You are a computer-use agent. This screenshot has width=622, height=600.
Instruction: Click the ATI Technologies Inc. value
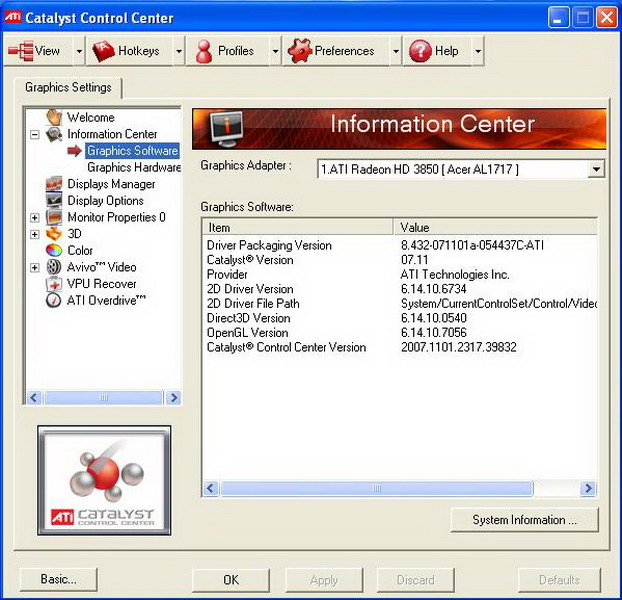click(455, 274)
